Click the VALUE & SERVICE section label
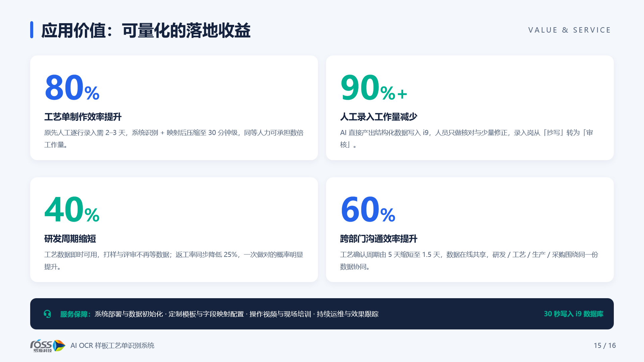 pyautogui.click(x=570, y=30)
